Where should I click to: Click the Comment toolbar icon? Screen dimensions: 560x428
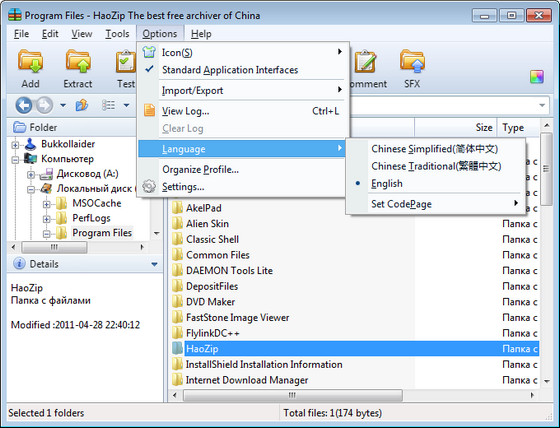365,61
